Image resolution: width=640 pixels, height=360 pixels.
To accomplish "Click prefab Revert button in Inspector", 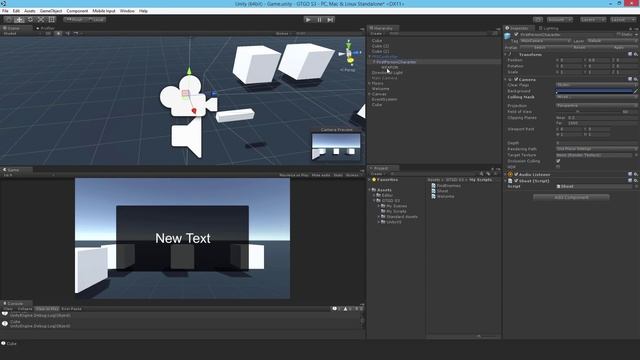I will point(579,47).
